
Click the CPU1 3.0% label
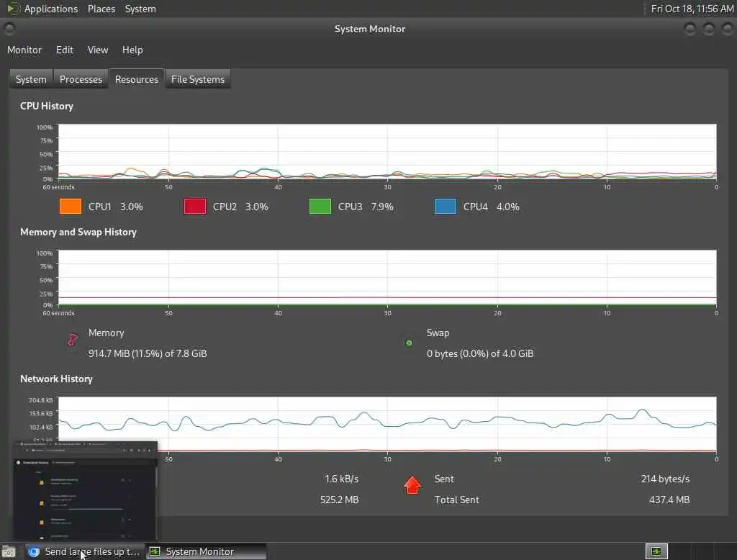[x=116, y=207]
